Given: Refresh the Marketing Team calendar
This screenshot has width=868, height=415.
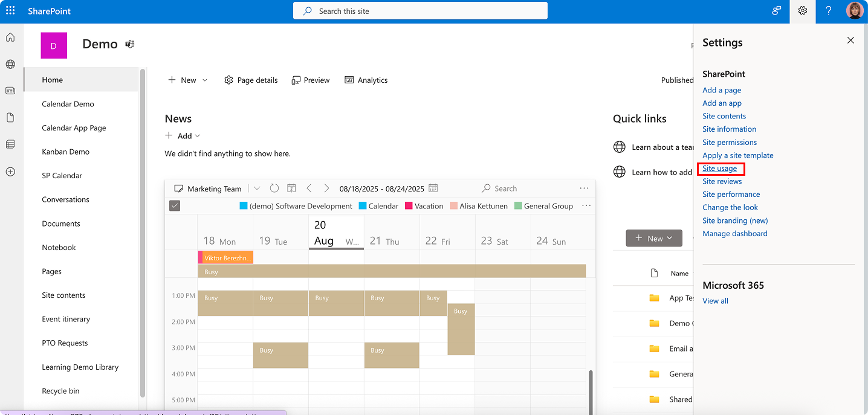Looking at the screenshot, I should pyautogui.click(x=274, y=188).
